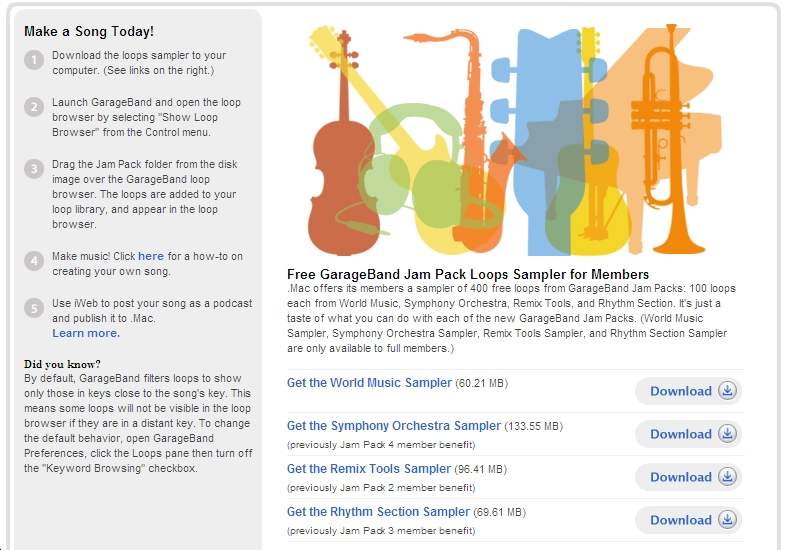The image size is (787, 550).
Task: Click the "Make a Song Today!" heading
Action: tap(89, 32)
